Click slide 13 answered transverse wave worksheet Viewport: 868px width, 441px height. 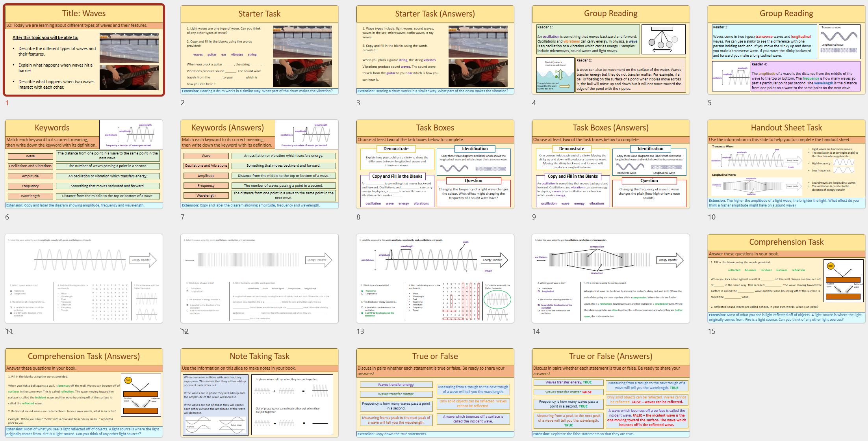tap(435, 279)
